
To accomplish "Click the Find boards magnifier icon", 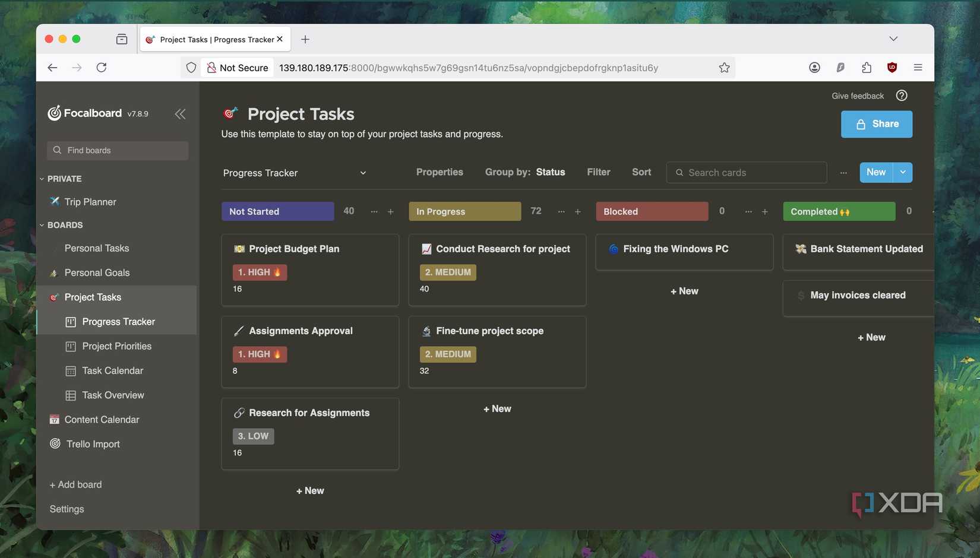I will click(56, 150).
